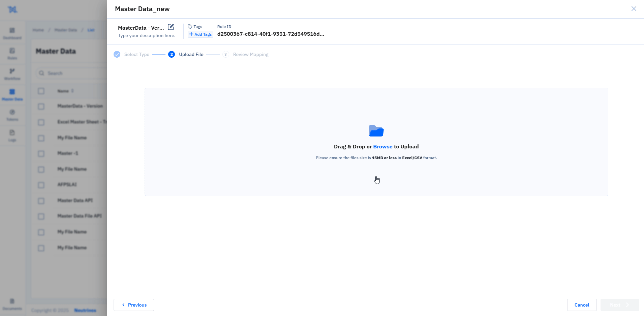Click the Cancel button

point(582,305)
